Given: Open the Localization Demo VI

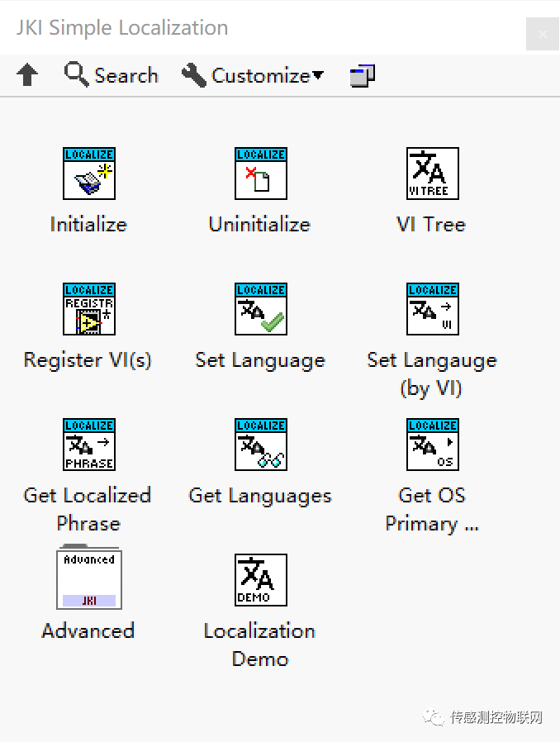Looking at the screenshot, I should [260, 580].
